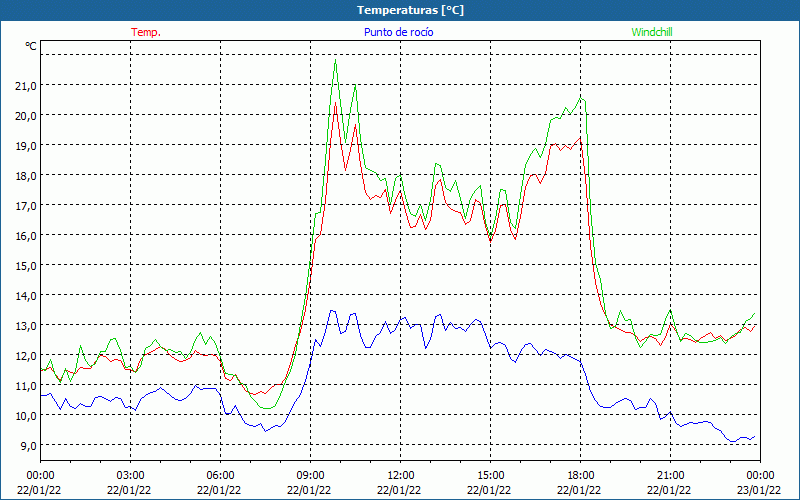Click the 18,0 y-axis value

pyautogui.click(x=26, y=176)
